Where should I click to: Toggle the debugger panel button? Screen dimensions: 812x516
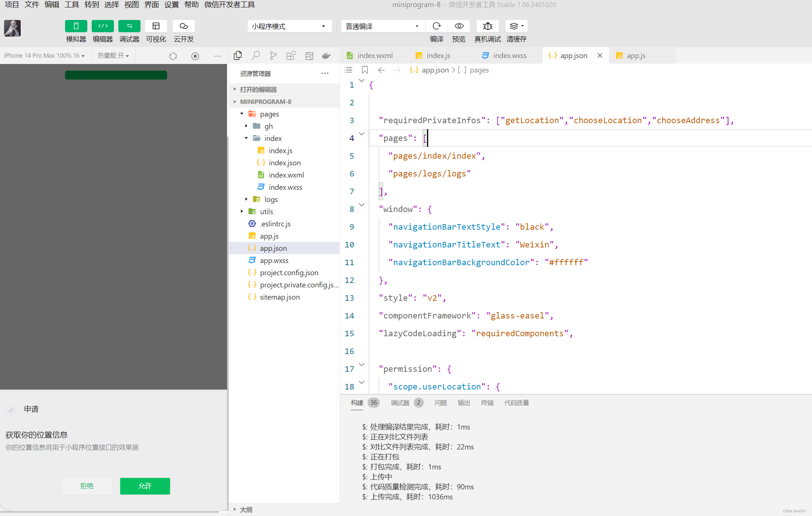click(129, 26)
